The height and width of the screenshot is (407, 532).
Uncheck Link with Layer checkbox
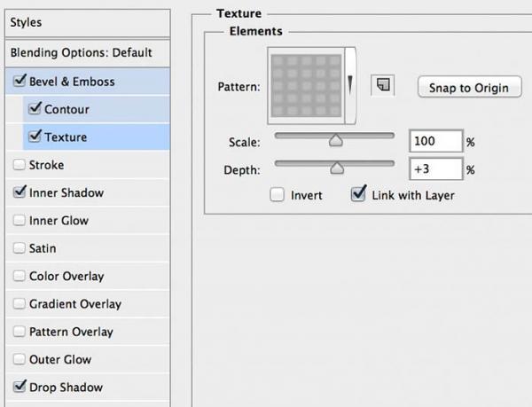pyautogui.click(x=358, y=194)
